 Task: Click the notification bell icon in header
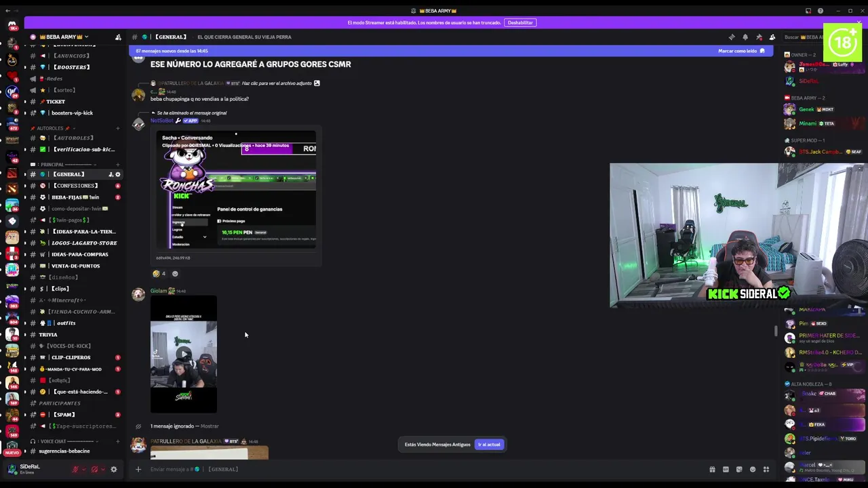(x=745, y=37)
